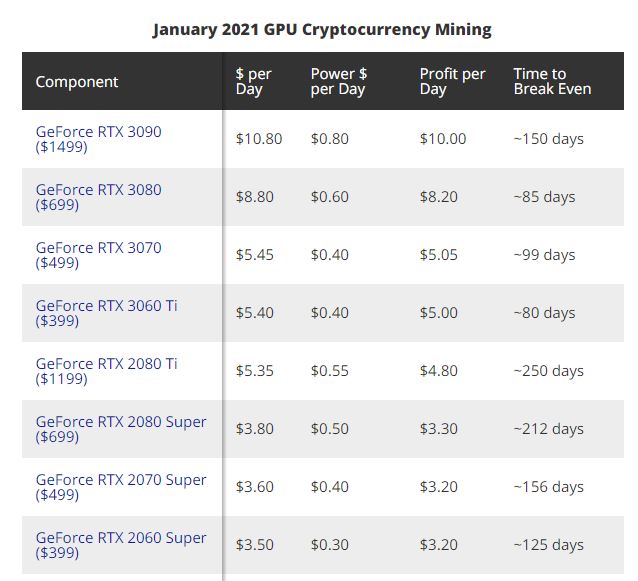The image size is (638, 581).
Task: Open the GeForce RTX 2070 Super link
Action: (121, 487)
